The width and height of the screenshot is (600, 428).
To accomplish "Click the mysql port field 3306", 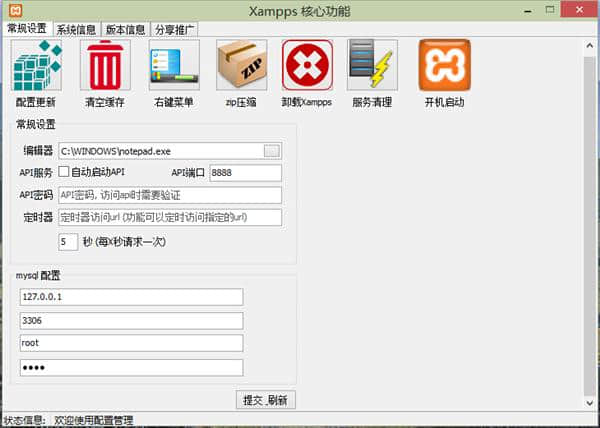I will click(131, 321).
